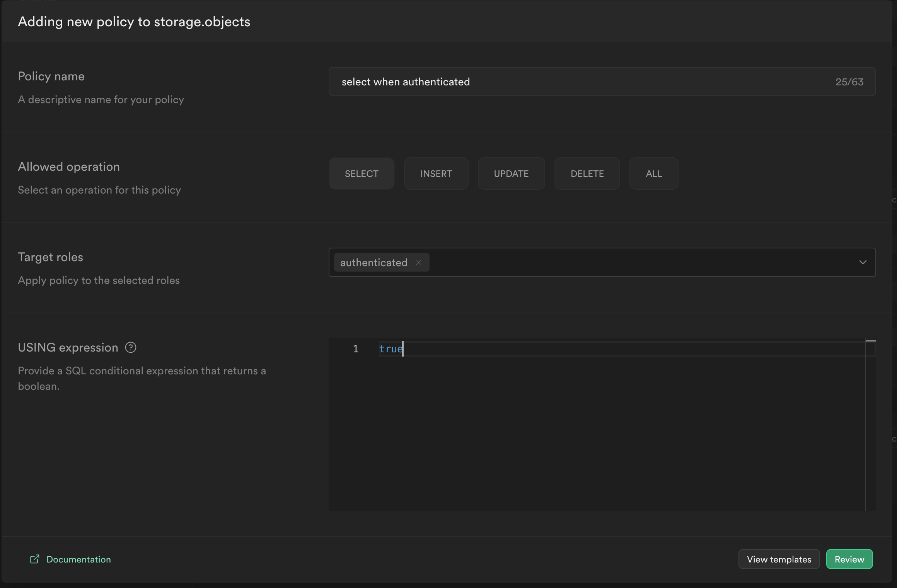
Task: Click the View templates button
Action: coord(779,559)
